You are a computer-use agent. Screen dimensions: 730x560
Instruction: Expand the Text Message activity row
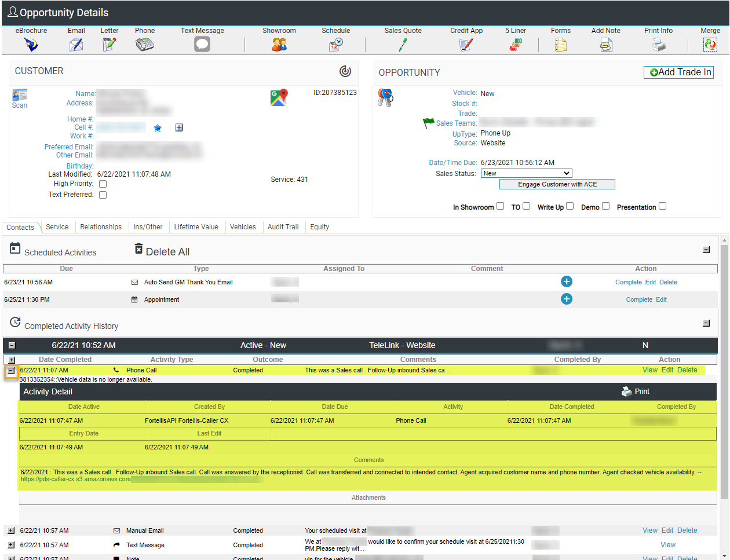click(x=11, y=545)
